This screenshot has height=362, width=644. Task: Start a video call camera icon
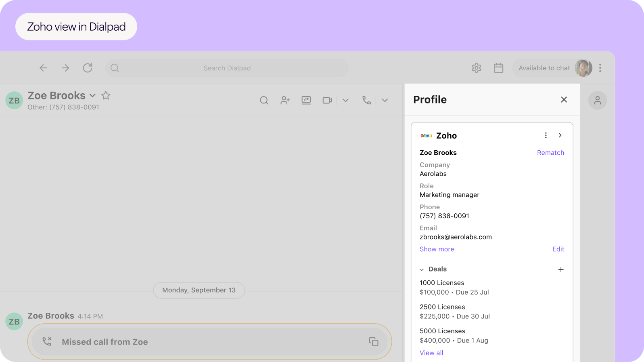327,100
